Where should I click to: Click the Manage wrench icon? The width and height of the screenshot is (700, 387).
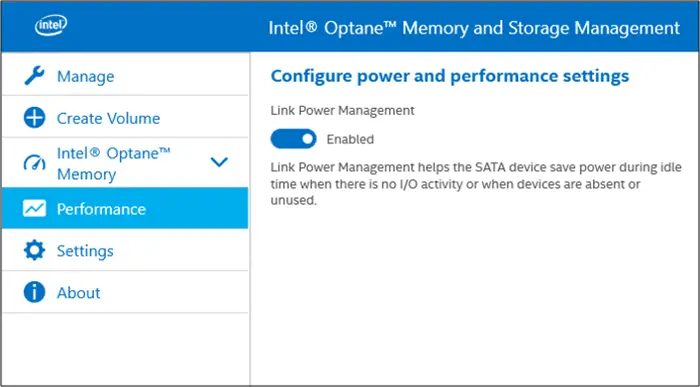[x=34, y=76]
